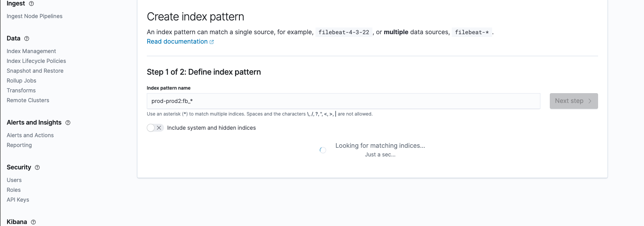Click the help icon next to Data
Image resolution: width=644 pixels, height=226 pixels.
27,39
